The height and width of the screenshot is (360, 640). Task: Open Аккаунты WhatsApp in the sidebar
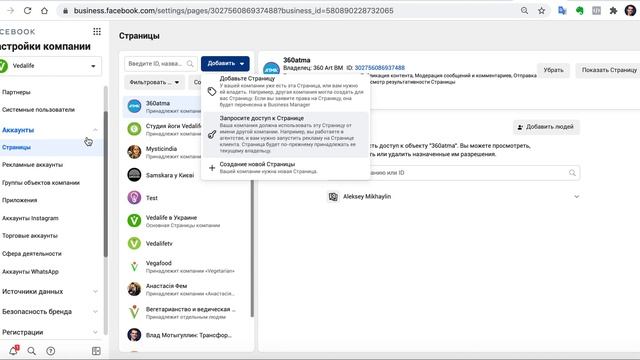point(30,272)
